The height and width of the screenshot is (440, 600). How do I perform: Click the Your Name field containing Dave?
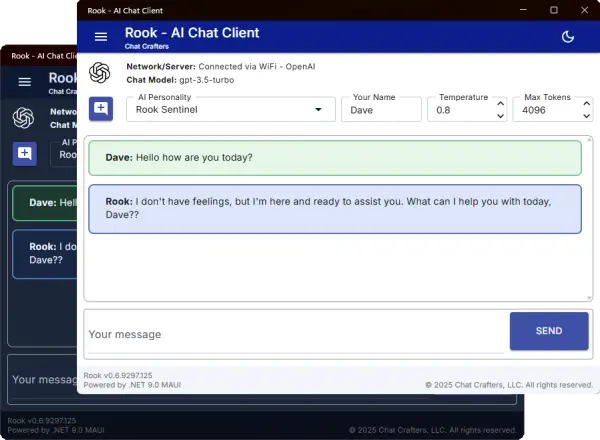tap(381, 110)
